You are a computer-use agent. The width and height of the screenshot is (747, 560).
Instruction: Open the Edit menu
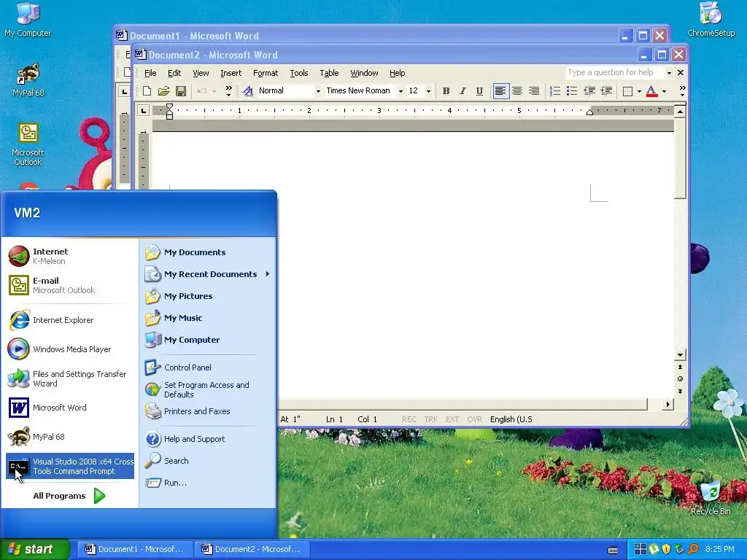(174, 73)
